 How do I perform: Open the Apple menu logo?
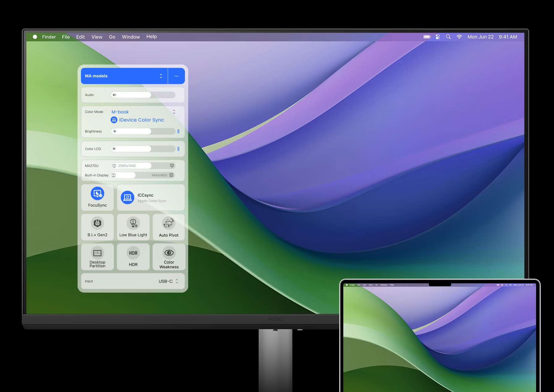pos(35,37)
